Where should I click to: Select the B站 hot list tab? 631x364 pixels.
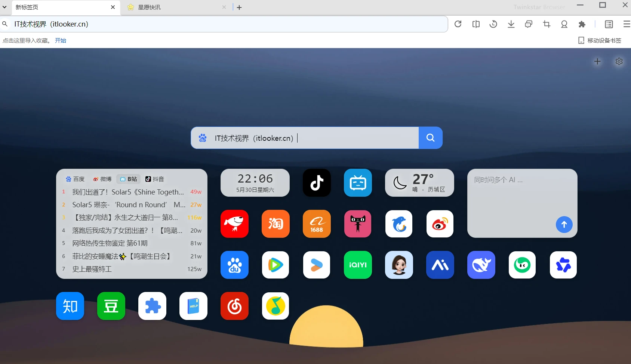pos(129,179)
